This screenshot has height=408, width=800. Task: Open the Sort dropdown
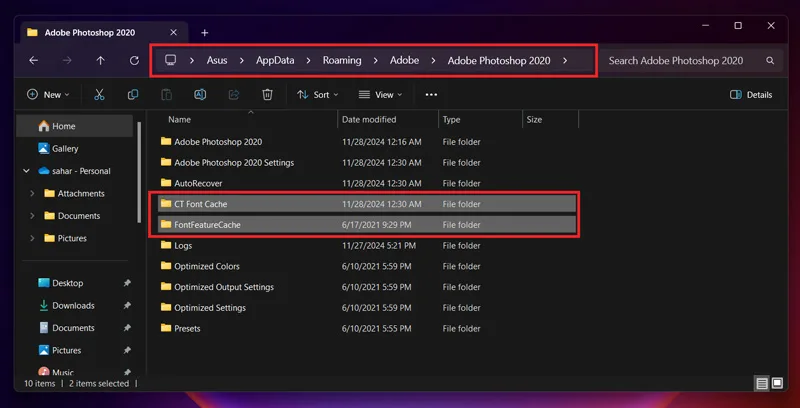317,94
